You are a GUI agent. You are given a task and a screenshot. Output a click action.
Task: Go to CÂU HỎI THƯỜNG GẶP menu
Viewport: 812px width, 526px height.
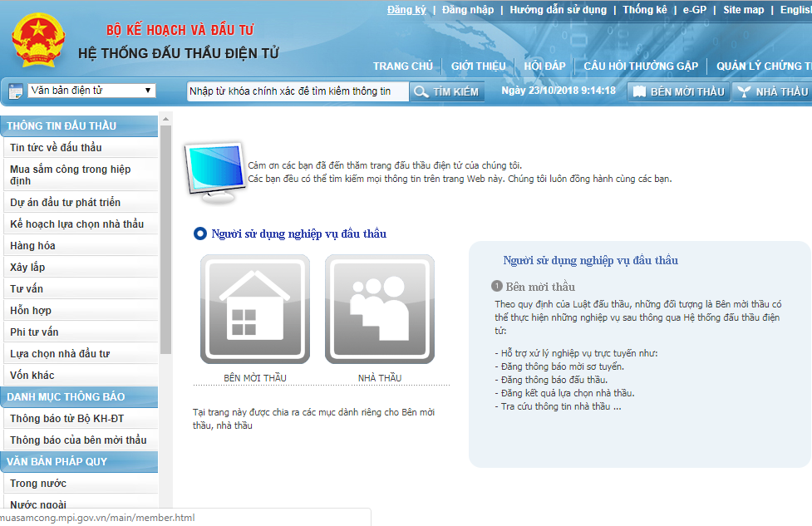[641, 66]
